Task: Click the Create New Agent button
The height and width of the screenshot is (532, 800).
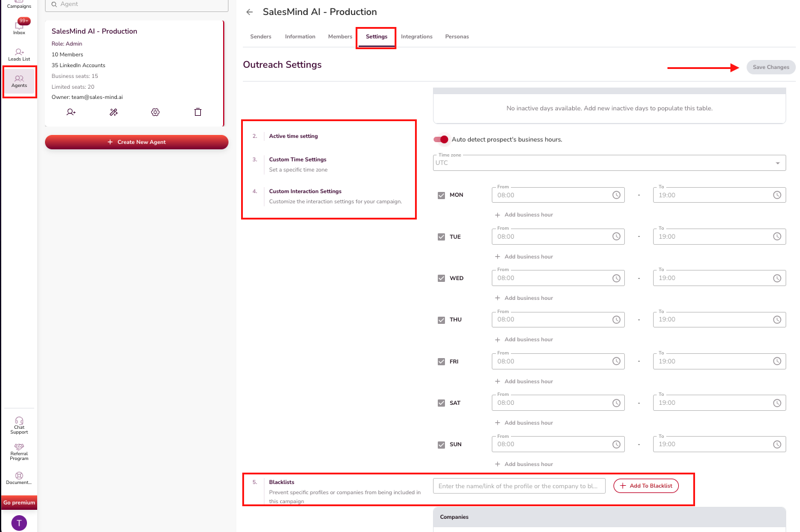Action: pyautogui.click(x=137, y=142)
